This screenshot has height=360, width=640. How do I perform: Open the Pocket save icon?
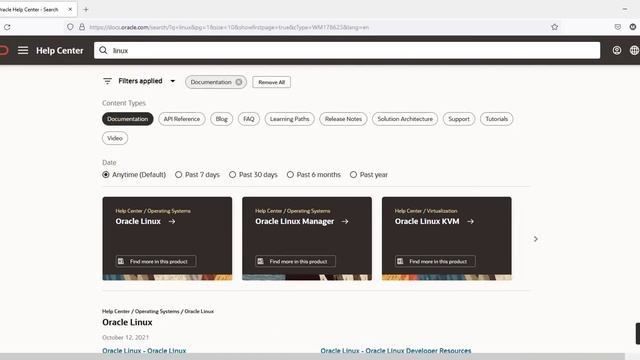click(x=618, y=27)
